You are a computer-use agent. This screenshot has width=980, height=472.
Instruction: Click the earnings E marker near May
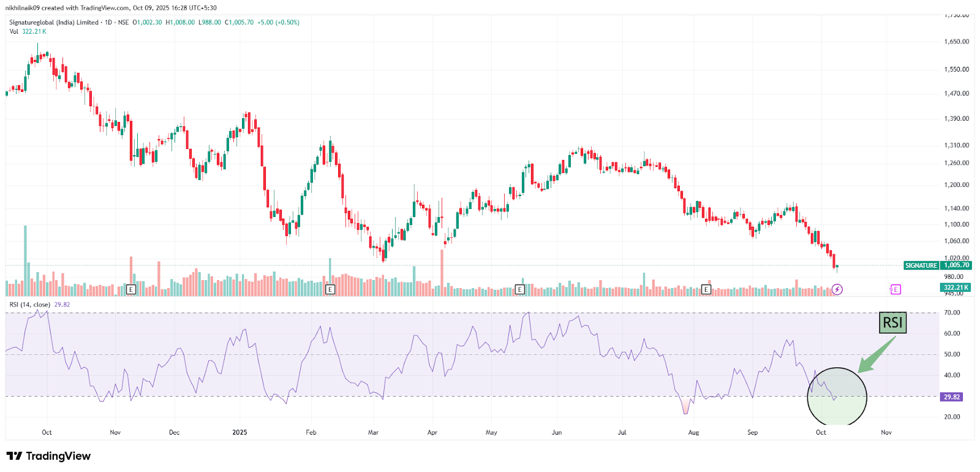pos(520,289)
